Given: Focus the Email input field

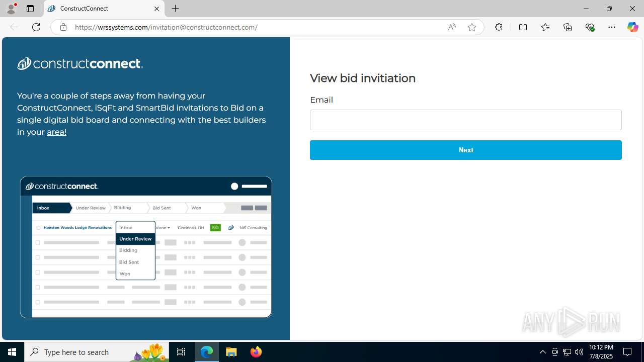Looking at the screenshot, I should pyautogui.click(x=466, y=120).
